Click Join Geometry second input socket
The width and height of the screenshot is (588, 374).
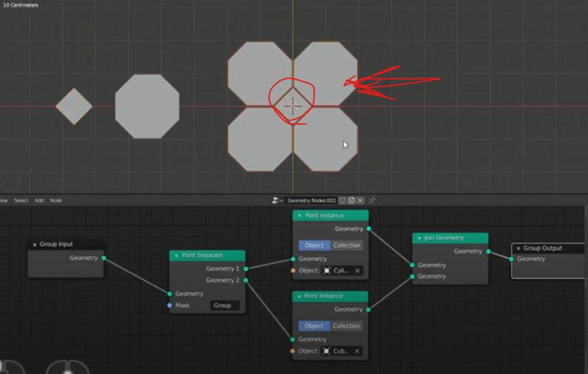pyautogui.click(x=412, y=276)
